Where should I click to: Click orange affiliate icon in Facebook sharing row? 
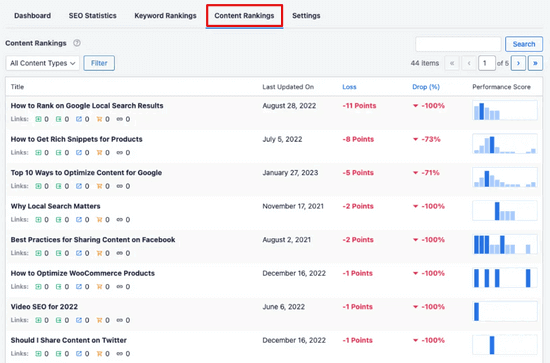(x=99, y=253)
